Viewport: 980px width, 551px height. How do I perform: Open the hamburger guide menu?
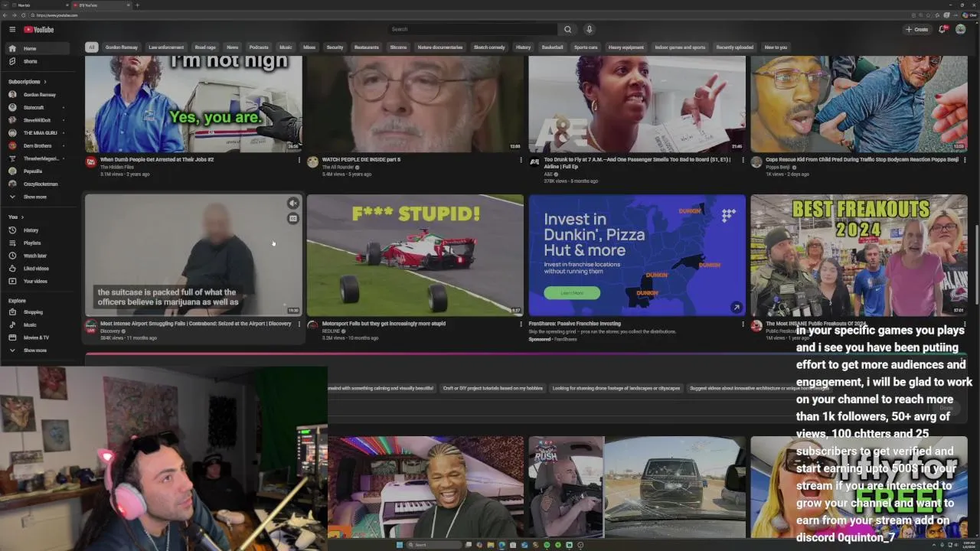coord(12,29)
